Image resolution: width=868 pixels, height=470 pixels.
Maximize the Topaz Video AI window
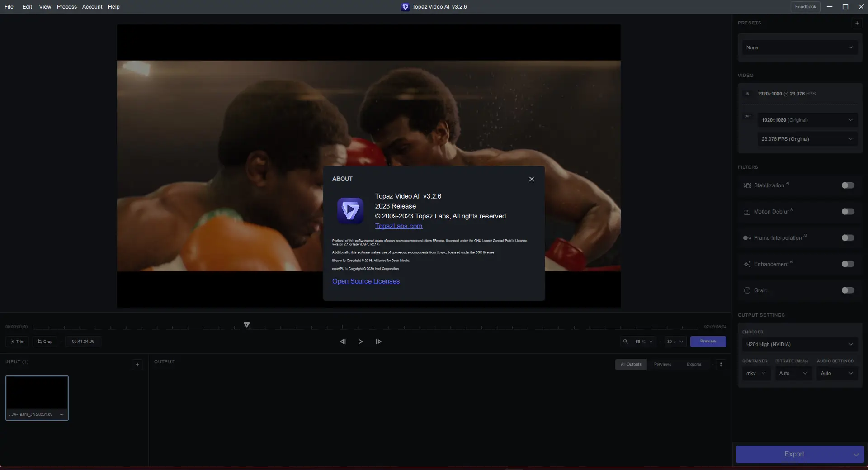click(x=845, y=7)
